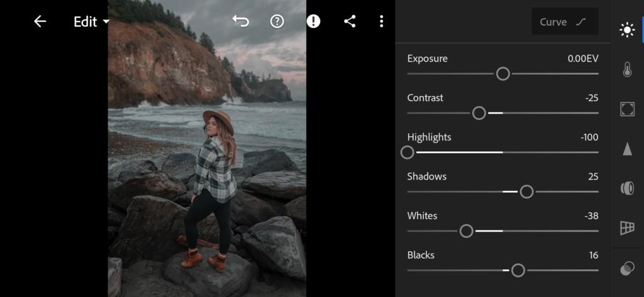Tap the photo preview of the woman
The image size is (644, 297).
[207, 148]
